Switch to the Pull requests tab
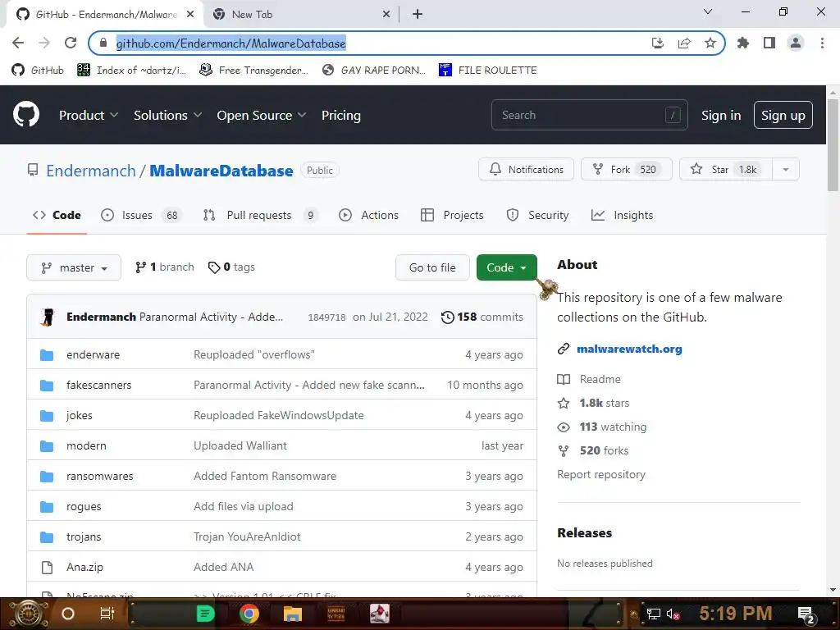The image size is (840, 630). coord(260,215)
